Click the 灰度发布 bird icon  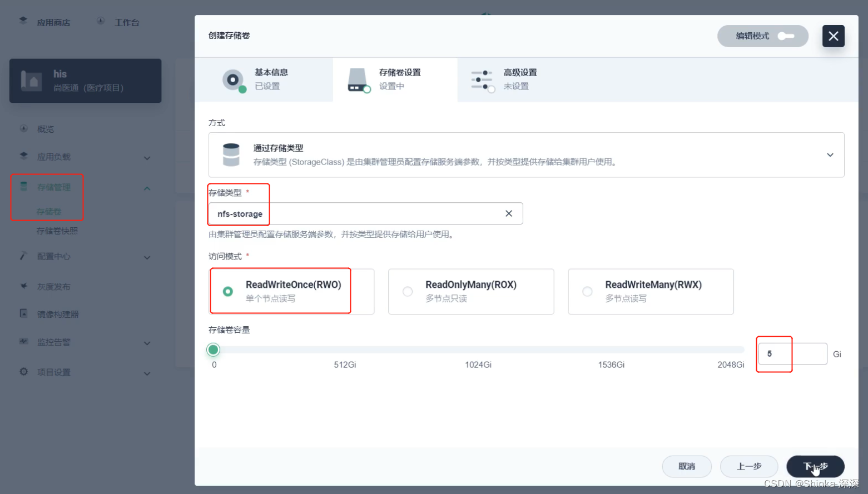pos(24,286)
